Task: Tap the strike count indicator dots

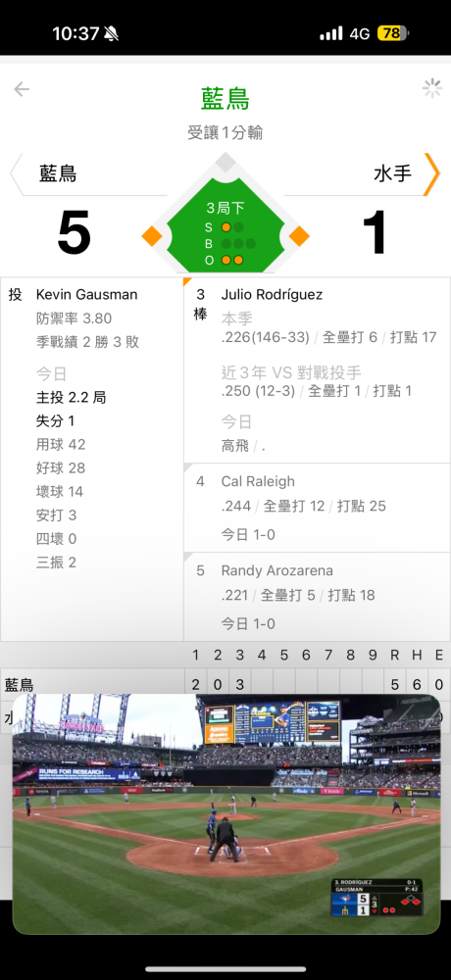Action: [x=232, y=227]
